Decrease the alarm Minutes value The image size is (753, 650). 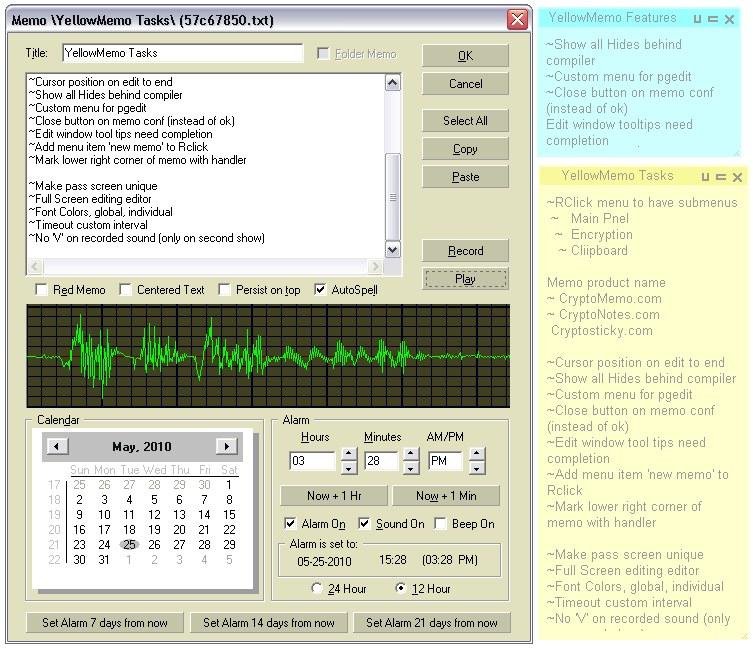coord(411,468)
